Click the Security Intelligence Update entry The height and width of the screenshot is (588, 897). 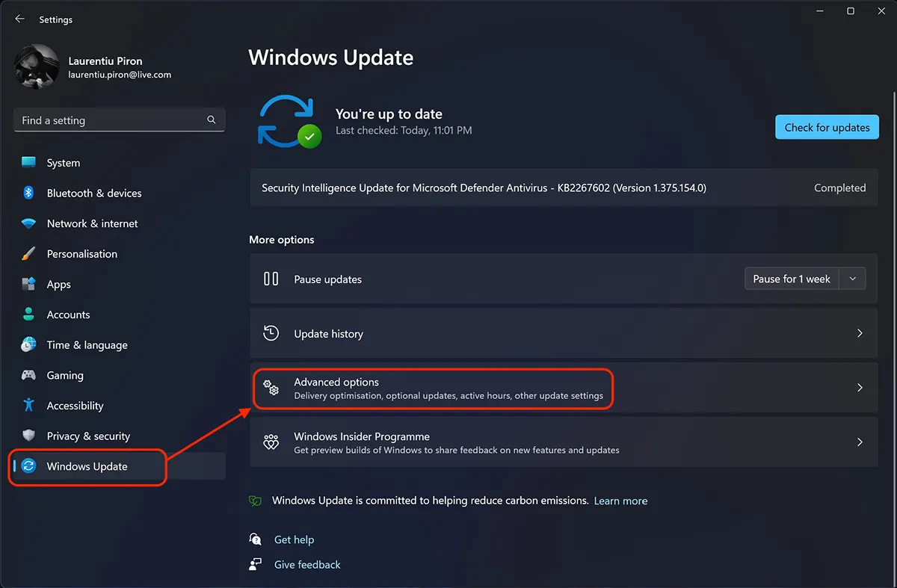pos(564,188)
